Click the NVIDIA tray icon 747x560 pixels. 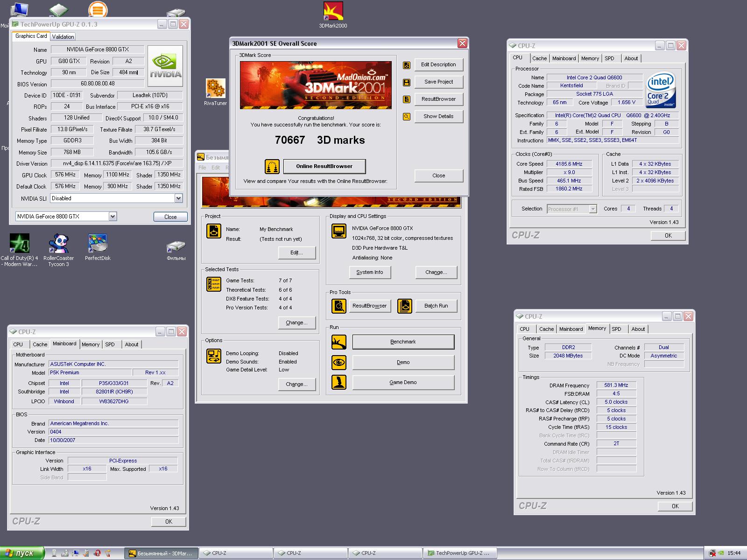[x=722, y=553]
